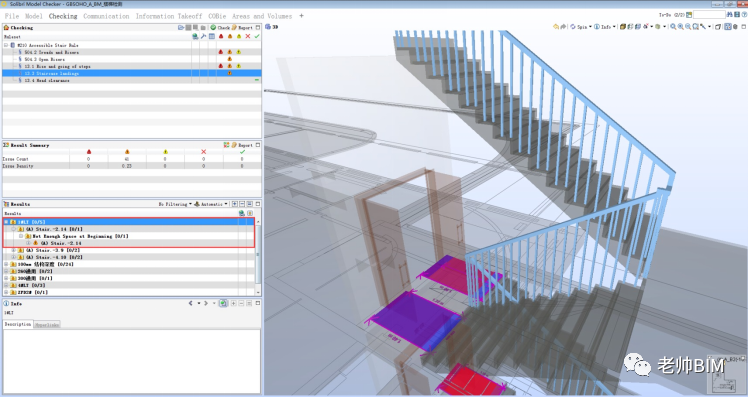Screen dimensions: 749x398
Task: Open the COBie tab
Action: [217, 16]
